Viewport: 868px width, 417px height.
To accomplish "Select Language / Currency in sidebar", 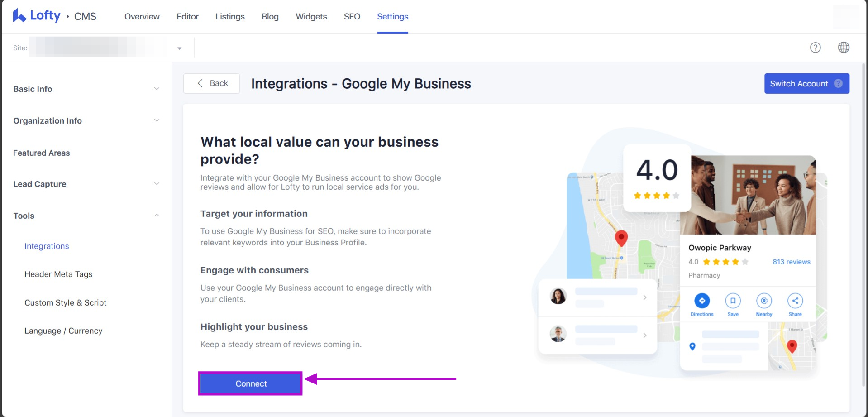I will click(63, 331).
